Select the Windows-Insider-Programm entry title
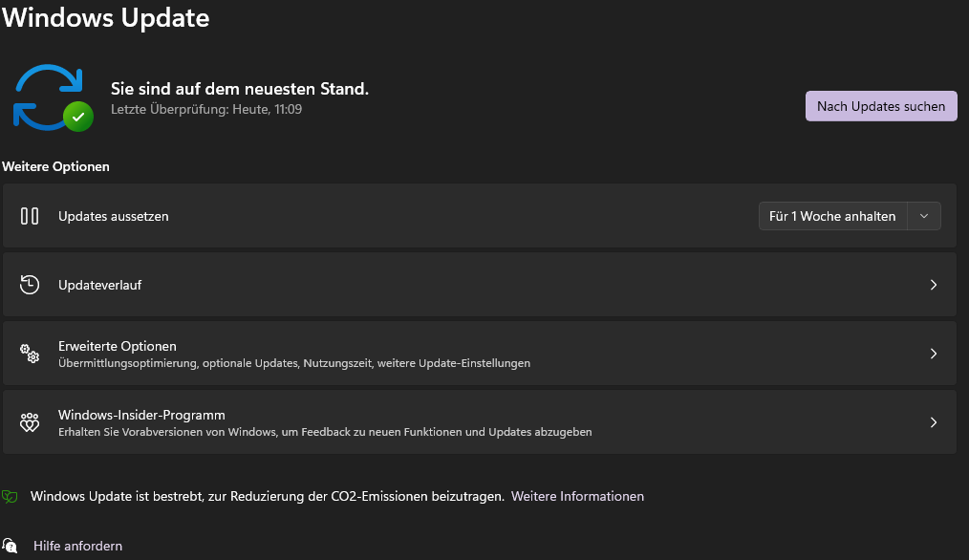This screenshot has width=969, height=560. pyautogui.click(x=141, y=415)
